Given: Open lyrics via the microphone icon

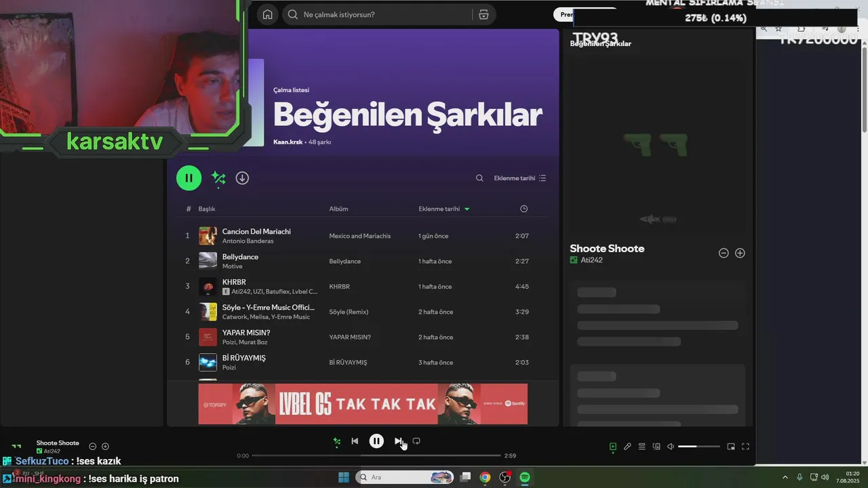Looking at the screenshot, I should [x=627, y=447].
